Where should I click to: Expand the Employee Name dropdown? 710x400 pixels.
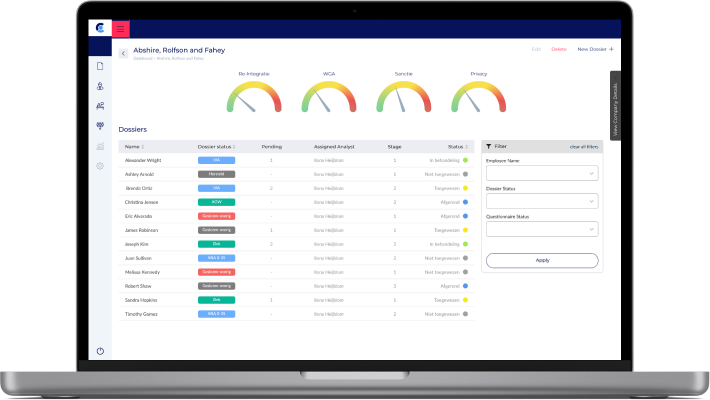[x=542, y=173]
